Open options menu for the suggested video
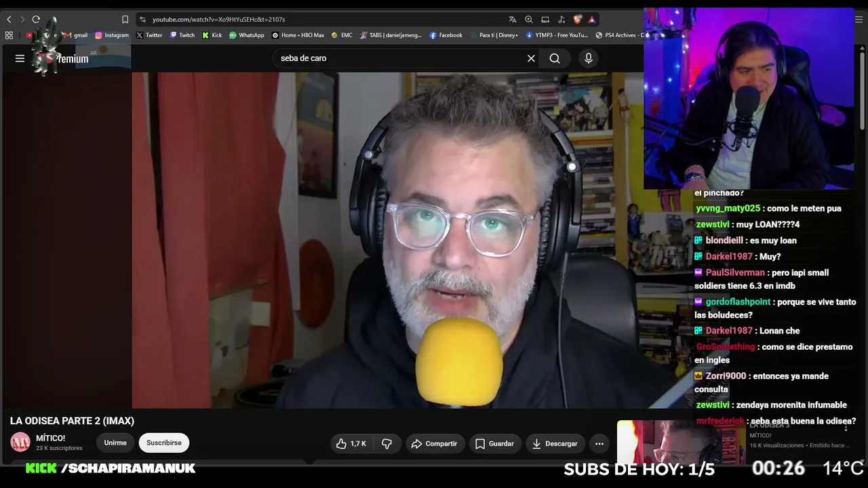 846,428
